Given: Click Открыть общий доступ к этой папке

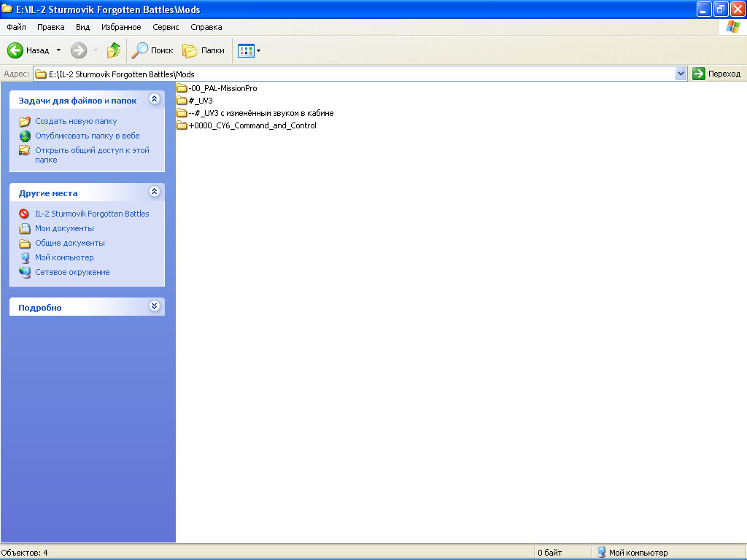Looking at the screenshot, I should click(92, 155).
